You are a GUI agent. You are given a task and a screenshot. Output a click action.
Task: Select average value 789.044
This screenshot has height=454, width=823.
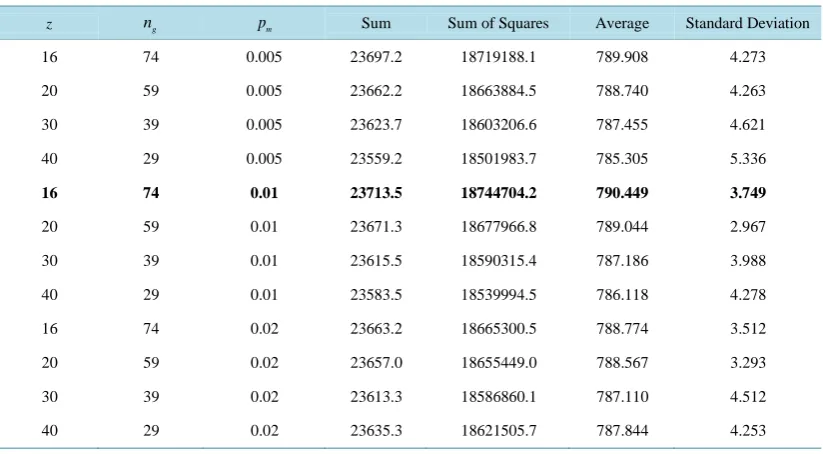622,227
